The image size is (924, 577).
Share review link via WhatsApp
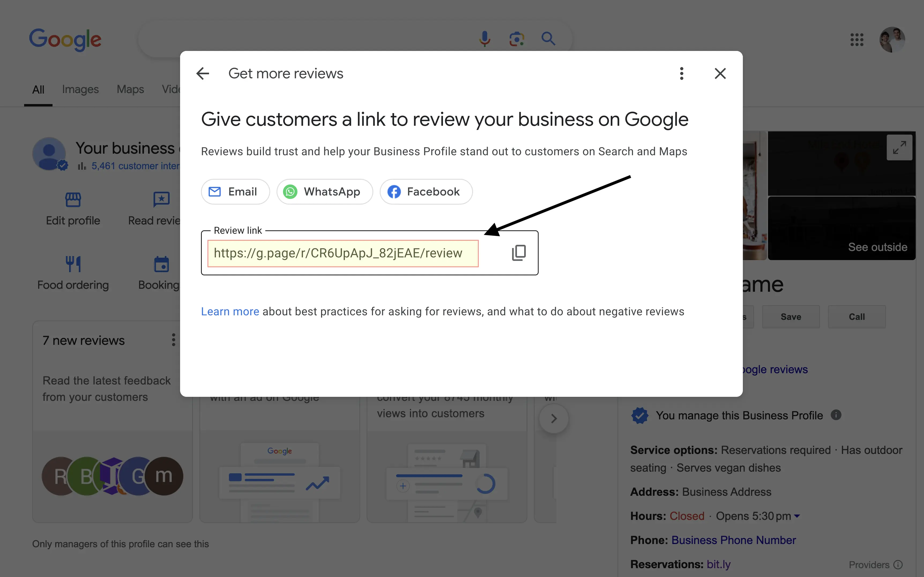coord(325,191)
